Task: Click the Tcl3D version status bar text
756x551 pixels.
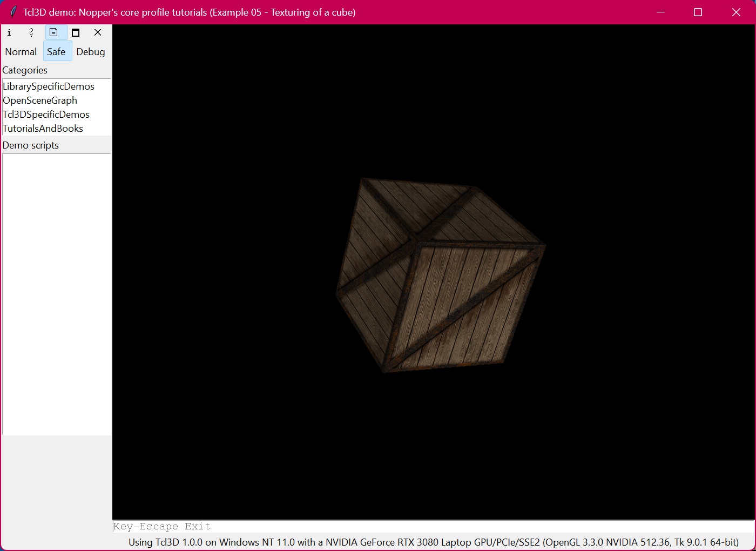Action: pos(434,542)
